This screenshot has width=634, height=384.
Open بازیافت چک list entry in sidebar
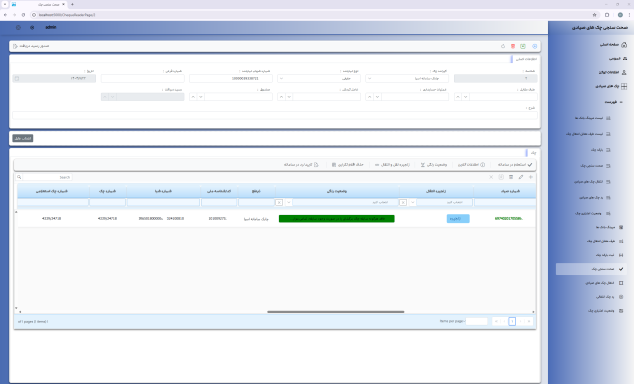coord(600,150)
